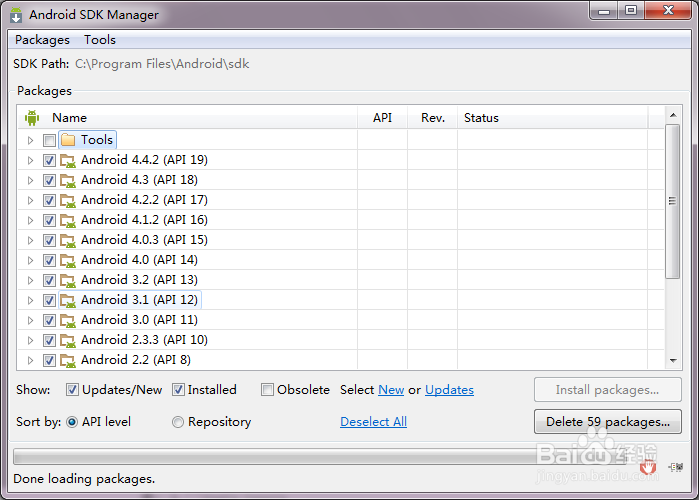Open the Tools menu in menu bar
The image size is (699, 500).
(x=100, y=40)
